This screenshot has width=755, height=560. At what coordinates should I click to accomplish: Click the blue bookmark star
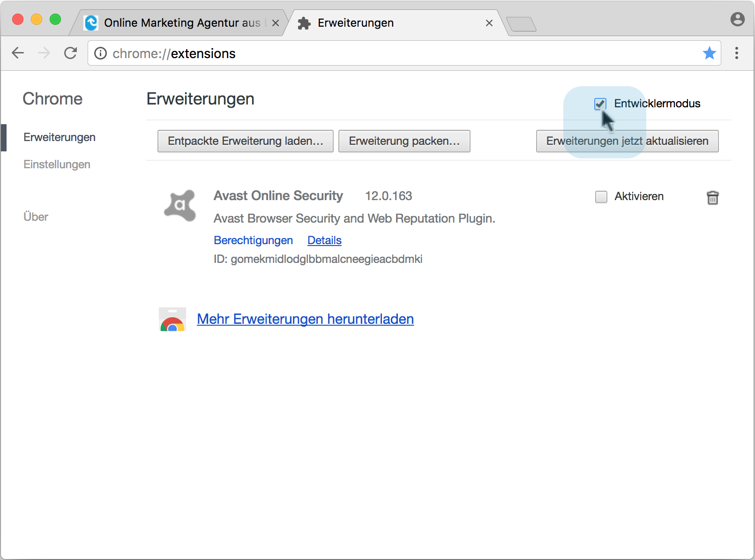tap(709, 53)
